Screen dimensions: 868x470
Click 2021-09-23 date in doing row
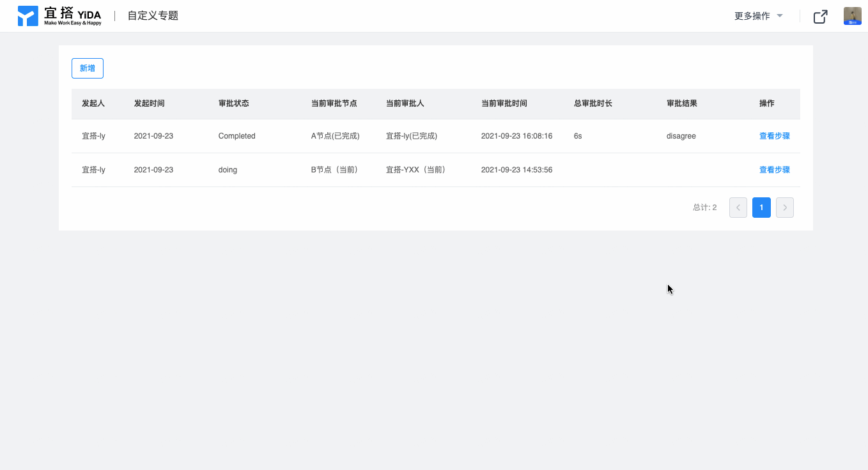153,170
